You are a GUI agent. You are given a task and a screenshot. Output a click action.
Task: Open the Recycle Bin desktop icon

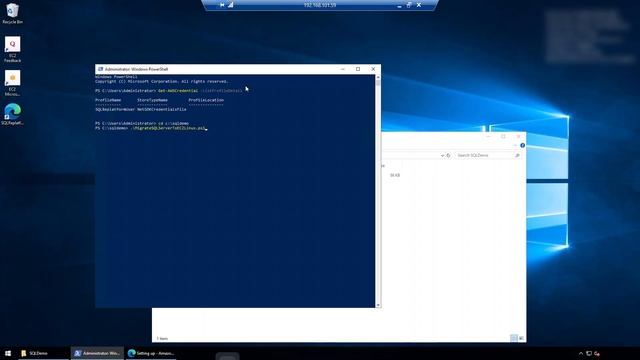(x=12, y=13)
